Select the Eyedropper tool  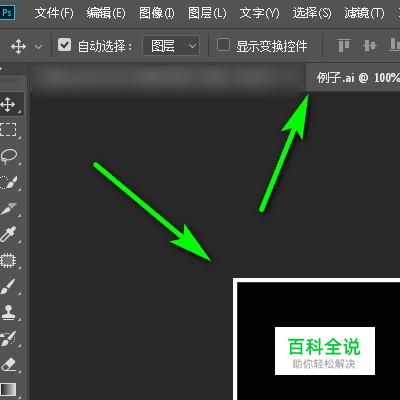click(8, 234)
